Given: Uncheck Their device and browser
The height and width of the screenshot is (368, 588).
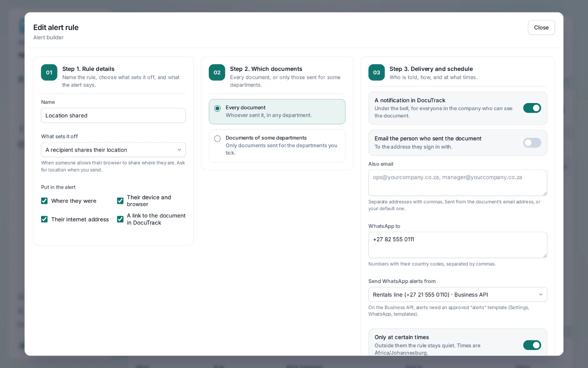Looking at the screenshot, I should click(x=120, y=201).
